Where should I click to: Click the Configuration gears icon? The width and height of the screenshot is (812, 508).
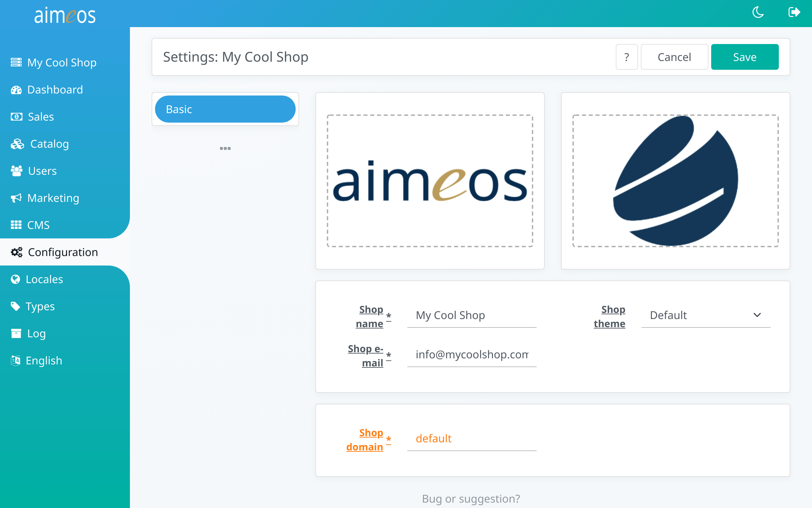[17, 252]
